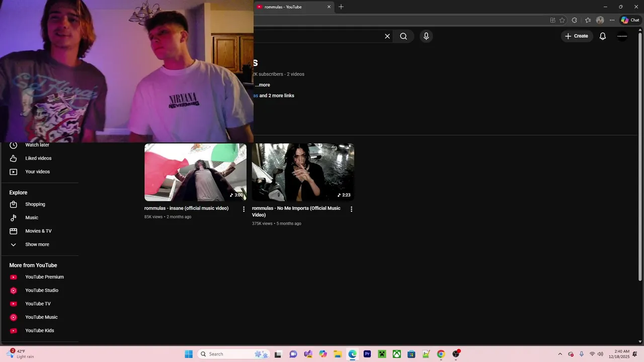The image size is (644, 362).
Task: Open the Windows Start menu
Action: pyautogui.click(x=189, y=354)
